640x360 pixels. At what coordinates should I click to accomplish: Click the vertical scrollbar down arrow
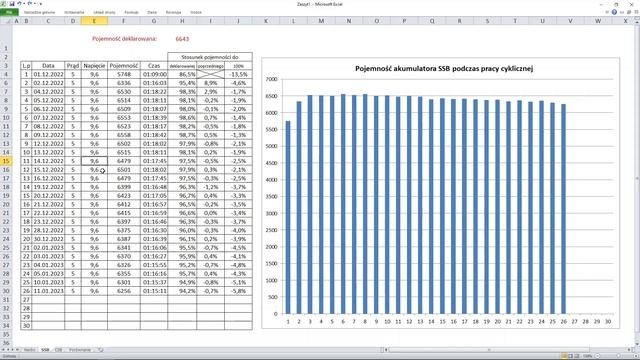637,343
